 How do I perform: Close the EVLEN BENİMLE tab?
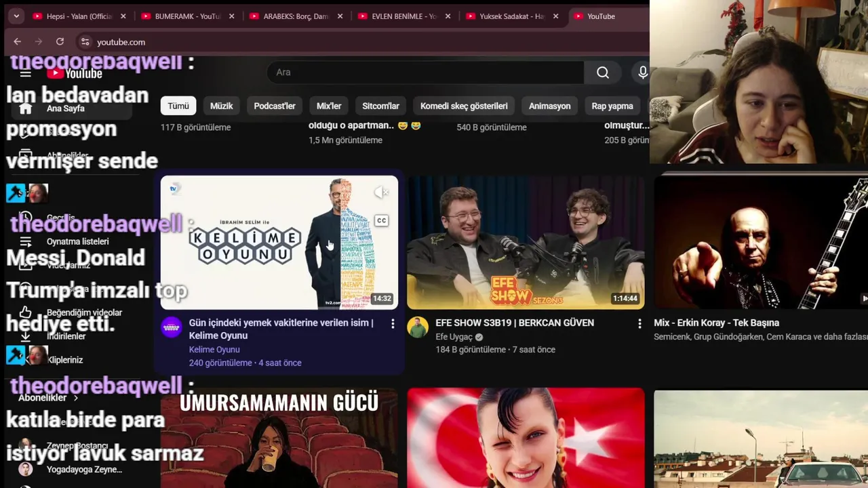pos(448,16)
